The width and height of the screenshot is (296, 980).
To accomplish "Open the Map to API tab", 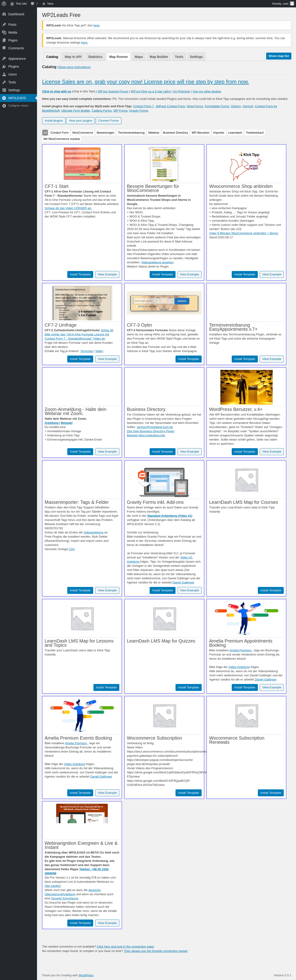I will pyautogui.click(x=73, y=57).
